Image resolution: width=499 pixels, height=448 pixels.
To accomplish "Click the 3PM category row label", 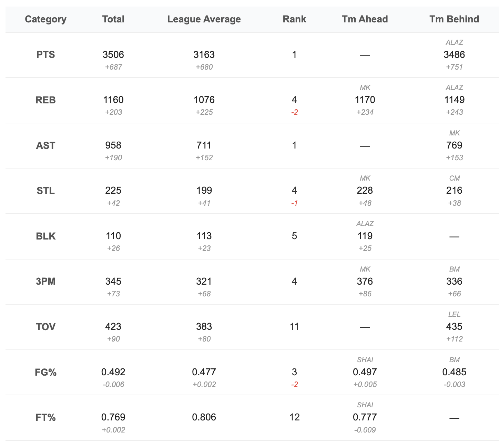I will (45, 282).
